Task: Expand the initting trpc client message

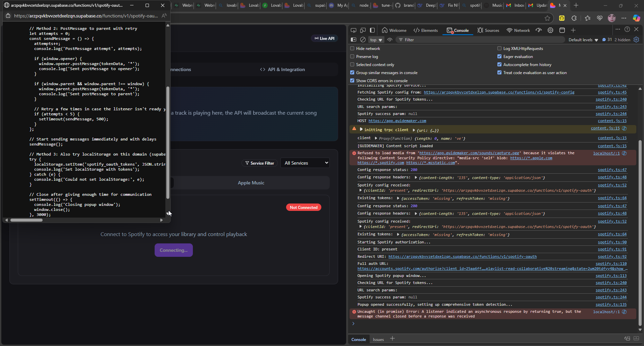Action: point(361,129)
